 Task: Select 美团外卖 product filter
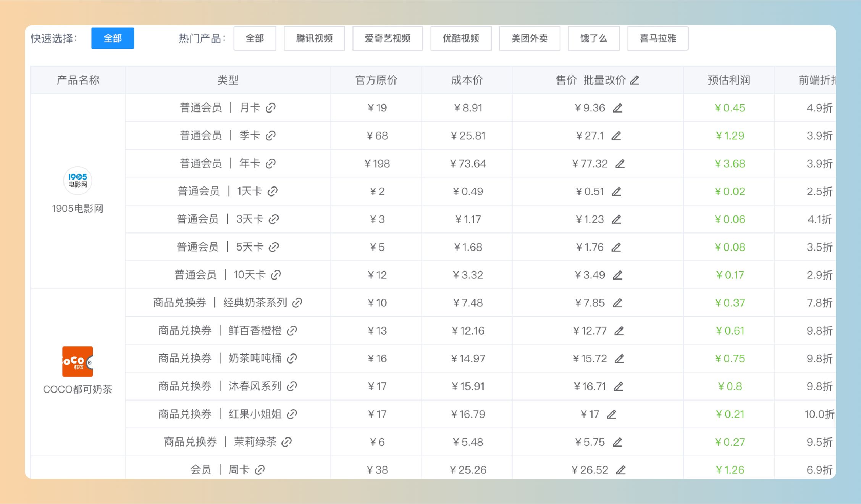529,38
